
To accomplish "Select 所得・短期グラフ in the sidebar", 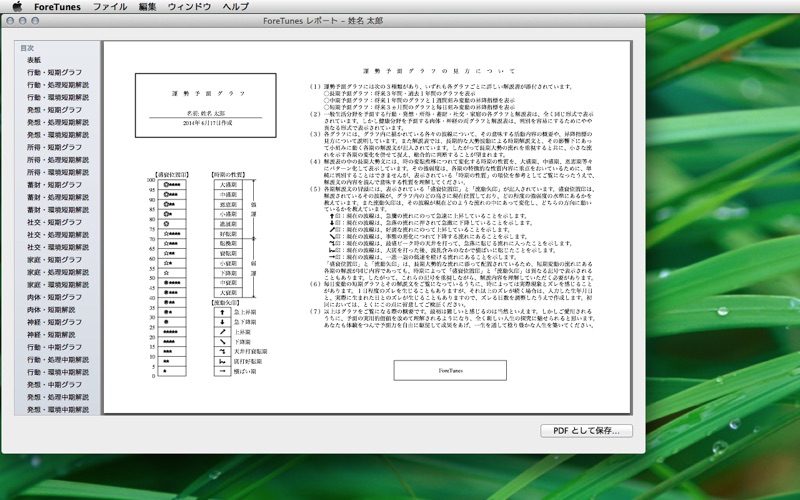I will coord(55,147).
